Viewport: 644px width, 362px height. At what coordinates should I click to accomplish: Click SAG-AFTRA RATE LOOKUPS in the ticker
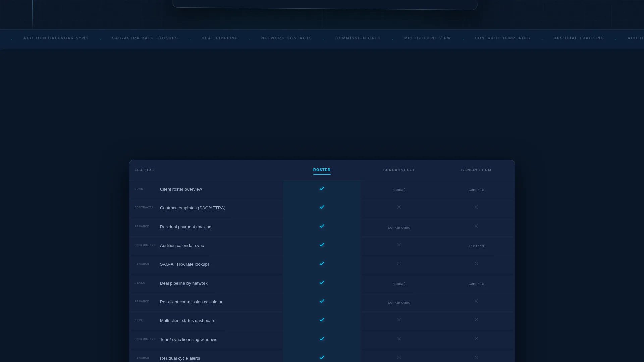(145, 38)
